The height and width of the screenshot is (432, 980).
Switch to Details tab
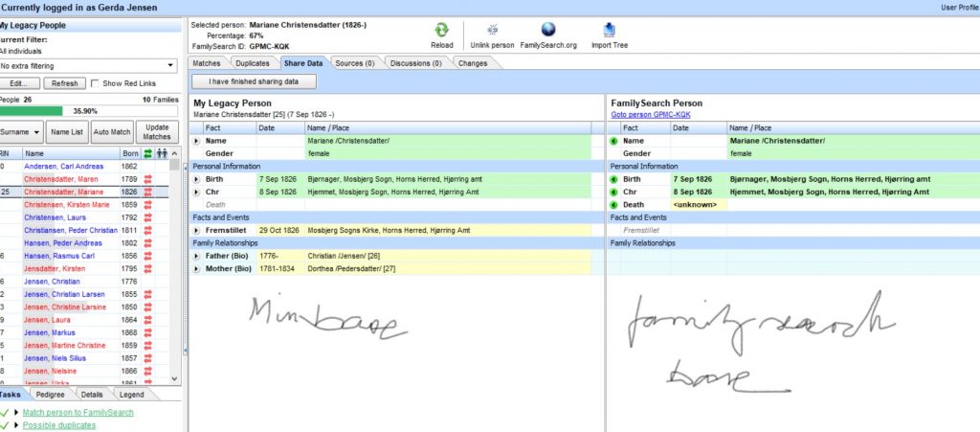point(91,395)
